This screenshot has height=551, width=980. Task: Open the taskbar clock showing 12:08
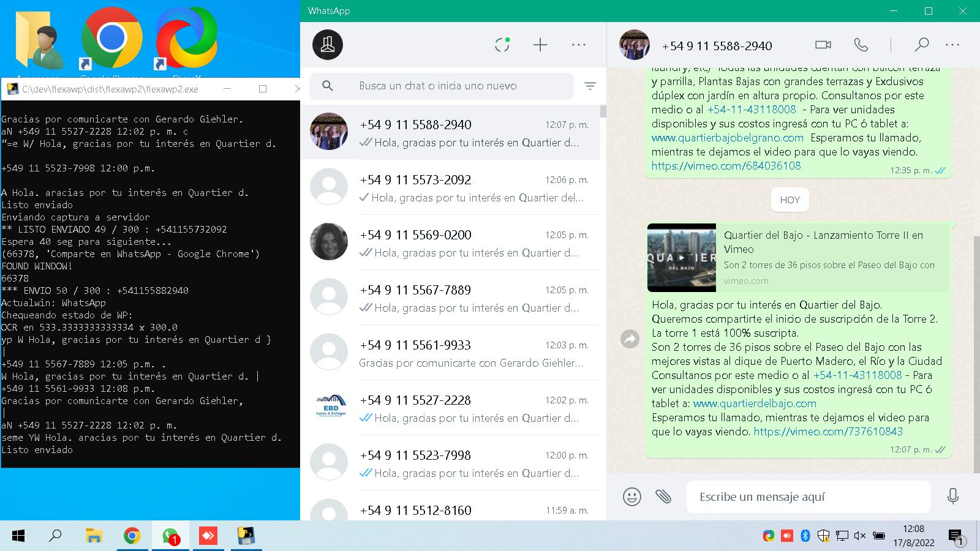pos(913,536)
